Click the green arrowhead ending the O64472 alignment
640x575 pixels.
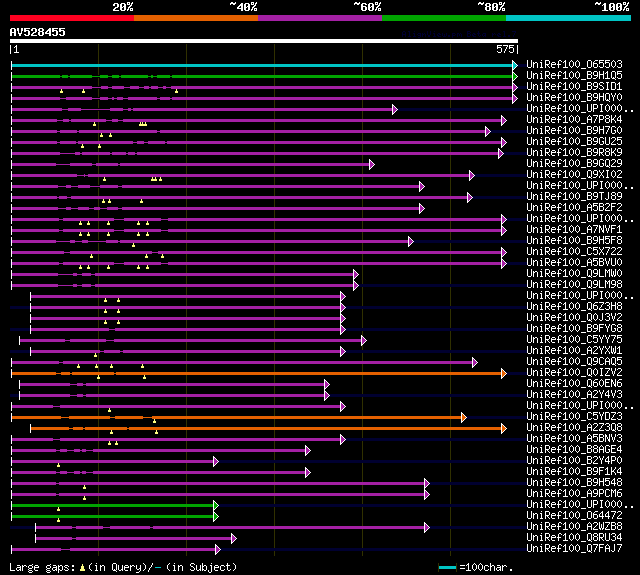pos(216,517)
